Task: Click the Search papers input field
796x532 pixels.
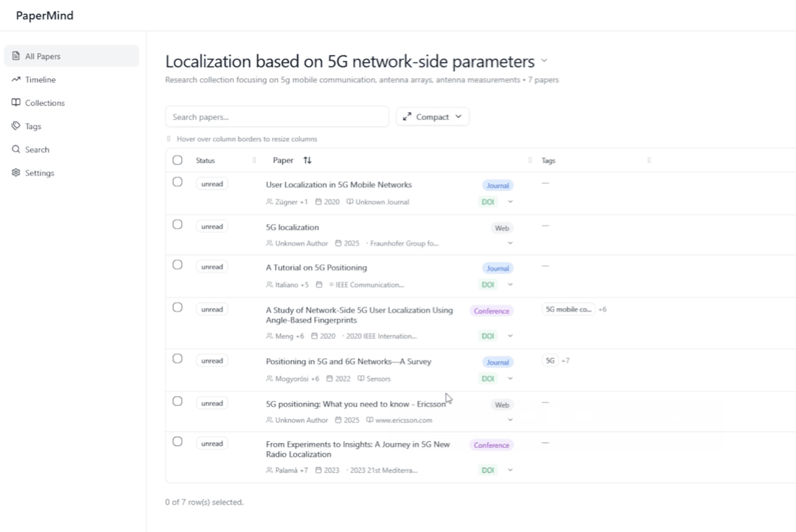Action: (x=276, y=116)
